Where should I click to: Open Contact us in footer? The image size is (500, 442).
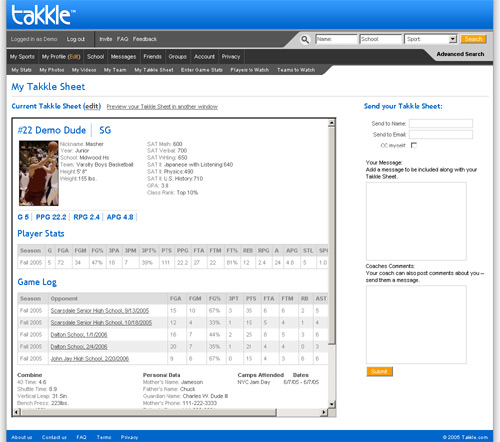point(54,437)
